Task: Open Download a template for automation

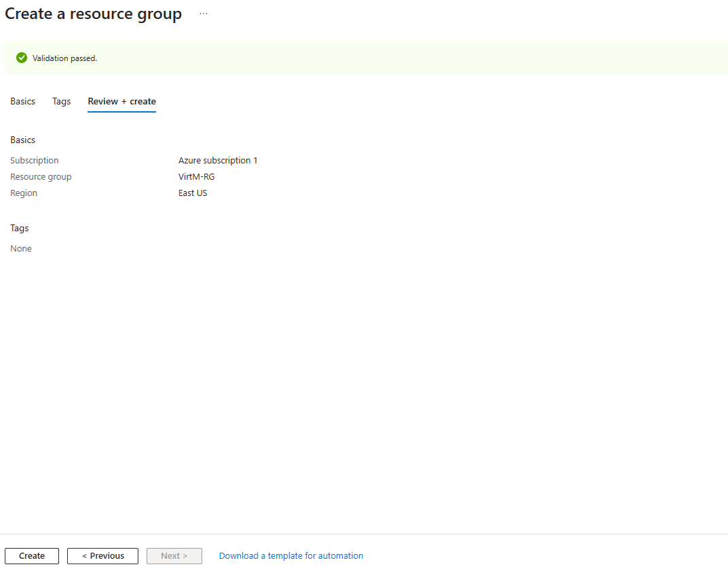Action: pos(290,555)
